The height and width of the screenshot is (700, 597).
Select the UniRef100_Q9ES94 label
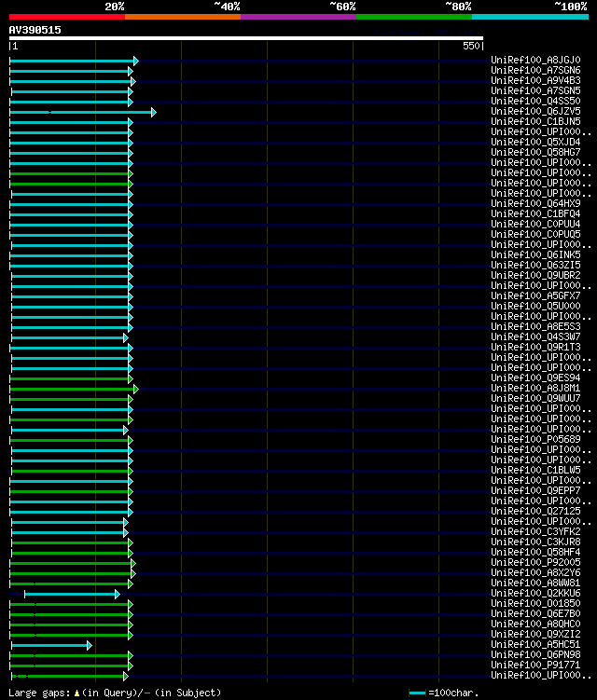point(535,378)
